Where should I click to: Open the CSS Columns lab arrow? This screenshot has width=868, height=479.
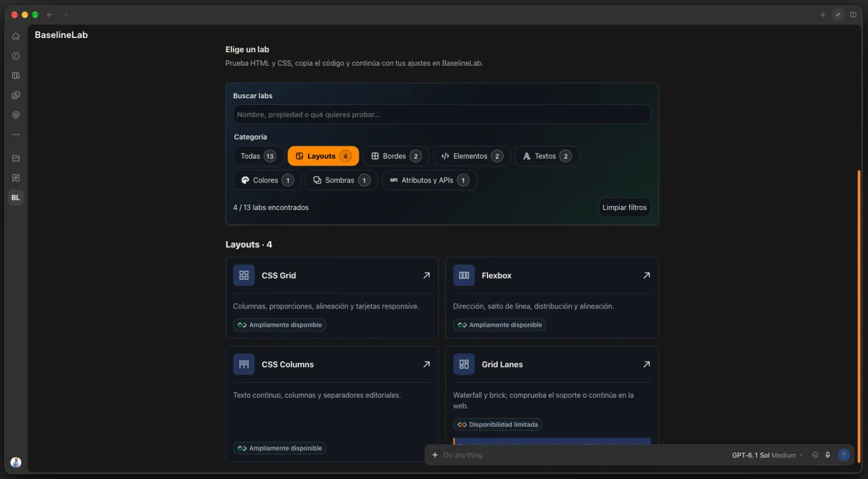426,364
